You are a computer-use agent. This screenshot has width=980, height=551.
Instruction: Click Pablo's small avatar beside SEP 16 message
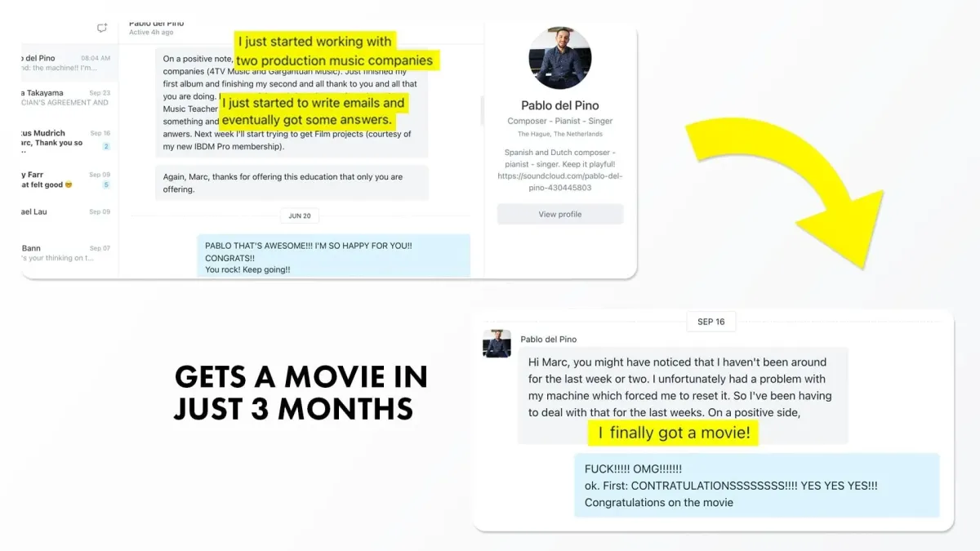tap(497, 344)
